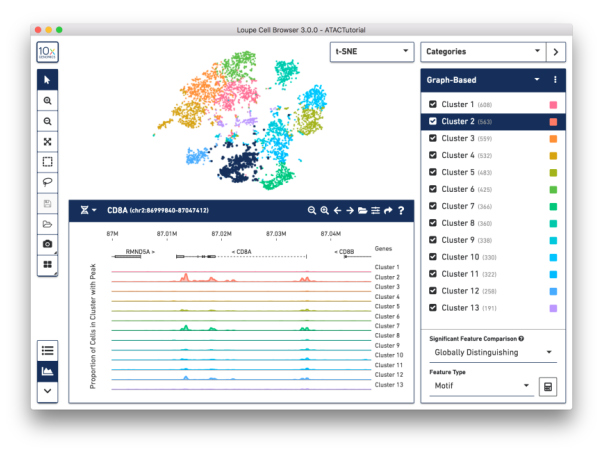
Task: Expand the Globally Distinguishing dropdown
Action: [x=492, y=352]
